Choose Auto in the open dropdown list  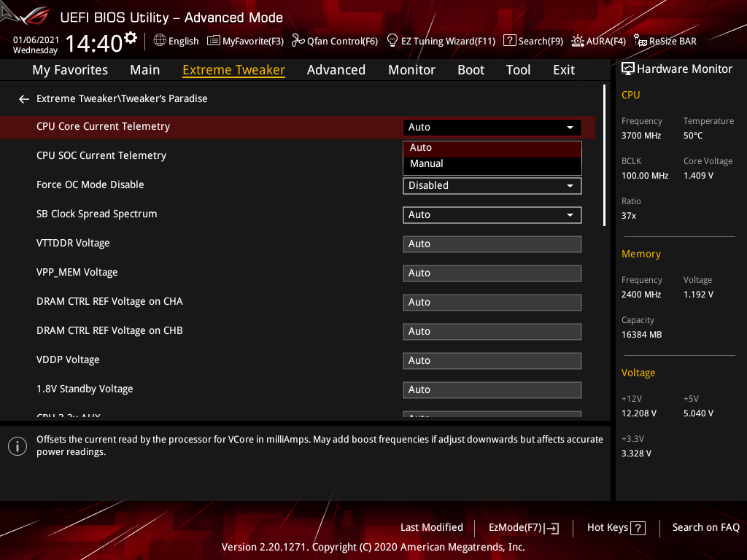point(492,148)
